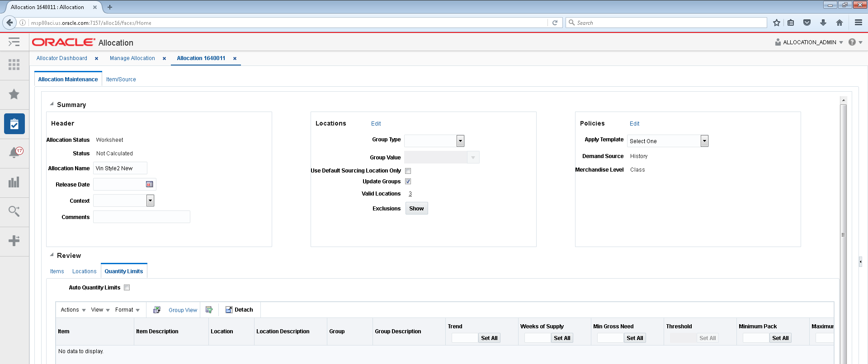Open a new browser tab
Screen dimensions: 868x364
click(110, 7)
